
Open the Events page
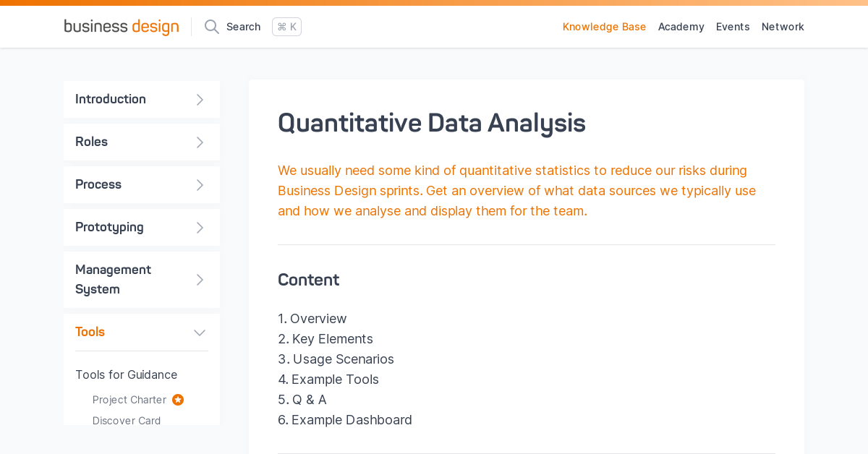coord(733,27)
